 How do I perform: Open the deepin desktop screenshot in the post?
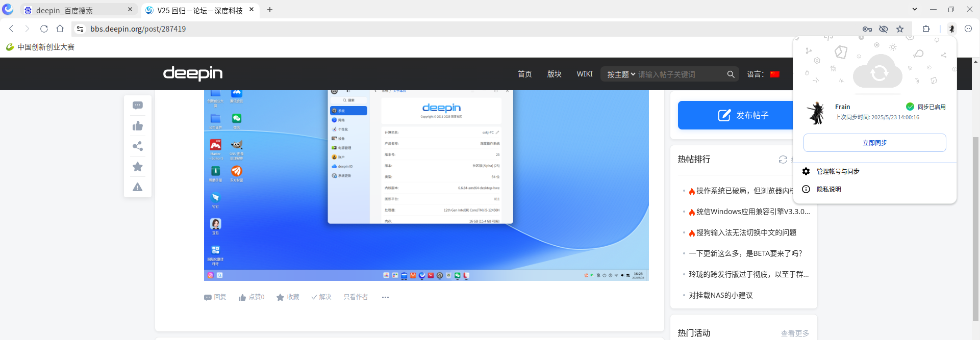(426, 186)
